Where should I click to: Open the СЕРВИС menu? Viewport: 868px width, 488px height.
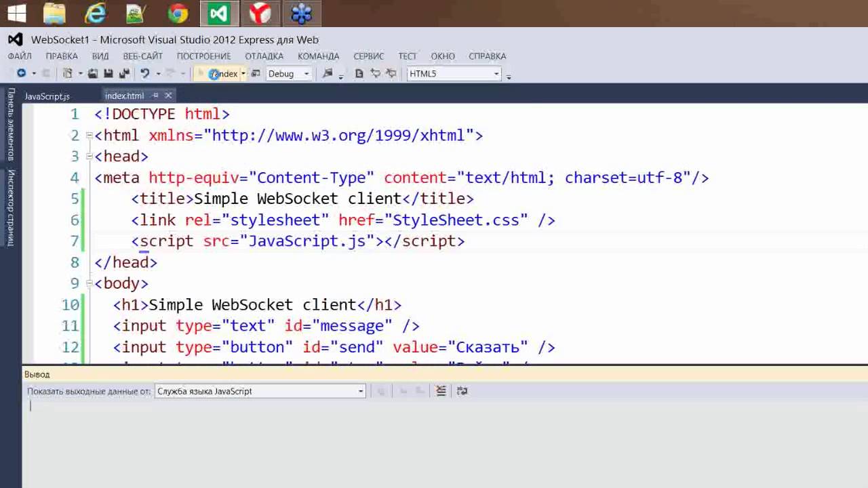coord(368,56)
